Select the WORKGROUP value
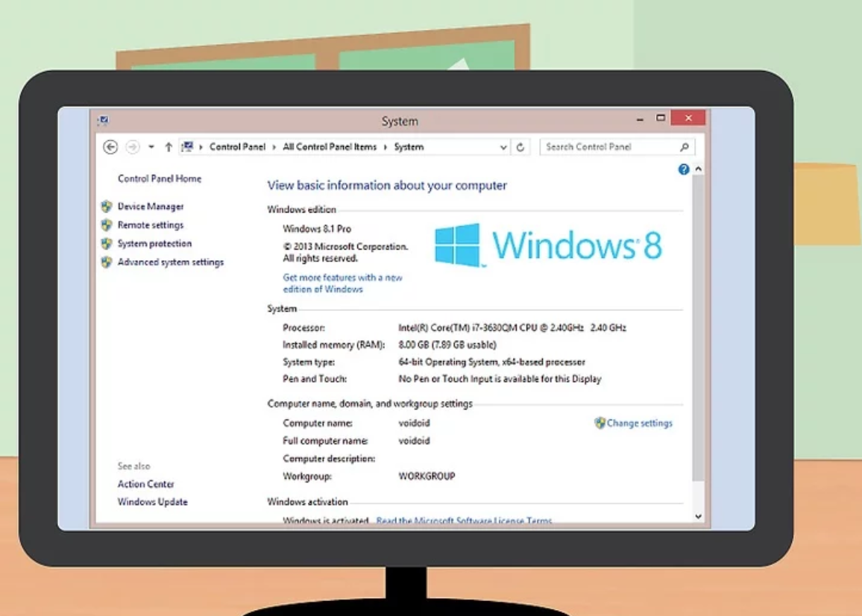 tap(427, 477)
